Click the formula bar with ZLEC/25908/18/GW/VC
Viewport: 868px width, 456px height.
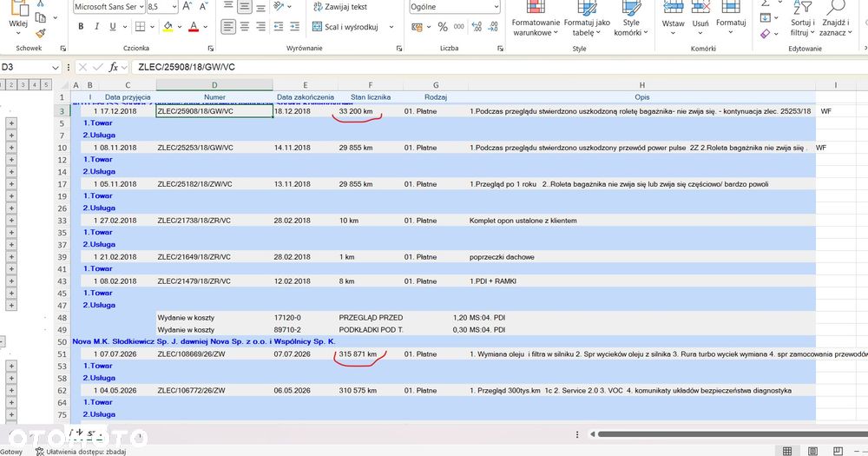click(x=498, y=67)
